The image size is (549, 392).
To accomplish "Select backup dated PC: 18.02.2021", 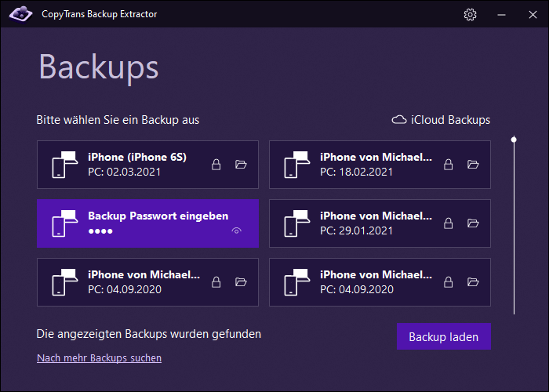I will [380, 165].
